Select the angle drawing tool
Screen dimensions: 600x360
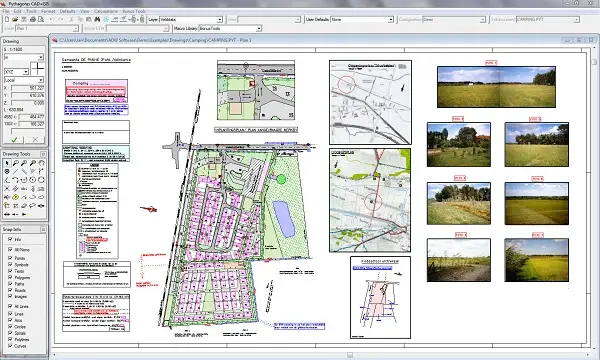coord(7,180)
